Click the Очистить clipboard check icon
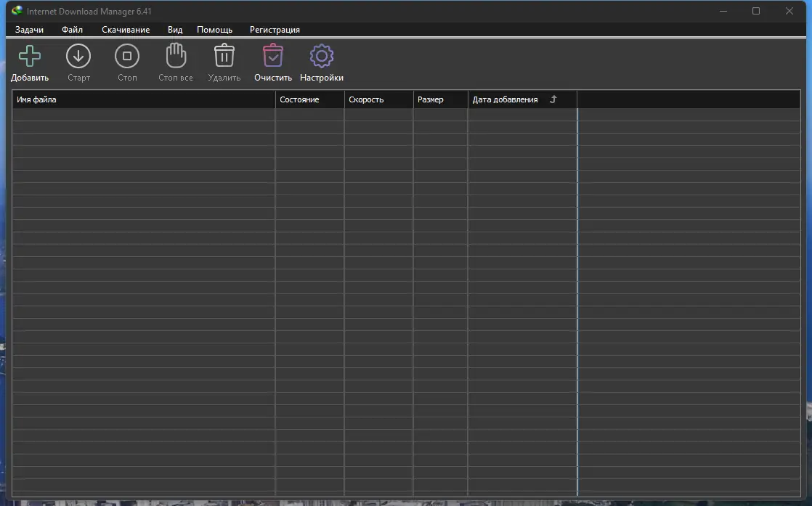 point(273,55)
